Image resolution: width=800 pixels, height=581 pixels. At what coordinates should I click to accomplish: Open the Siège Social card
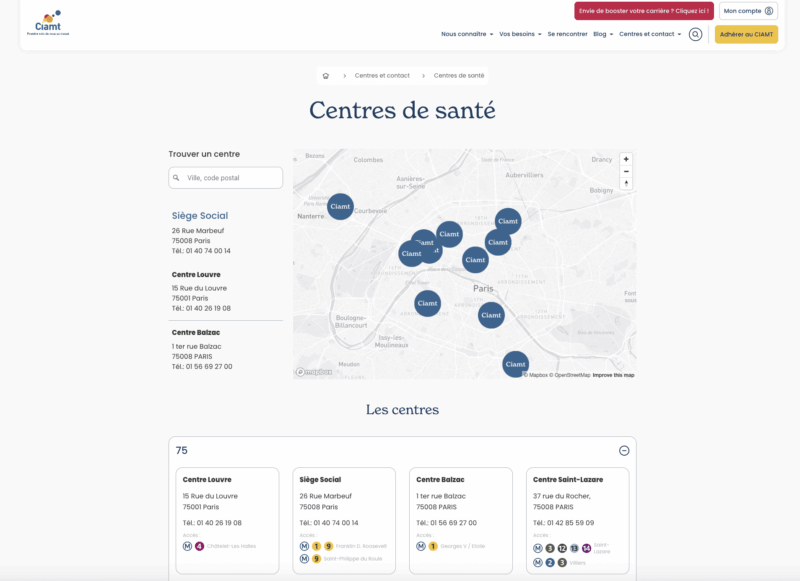(344, 521)
